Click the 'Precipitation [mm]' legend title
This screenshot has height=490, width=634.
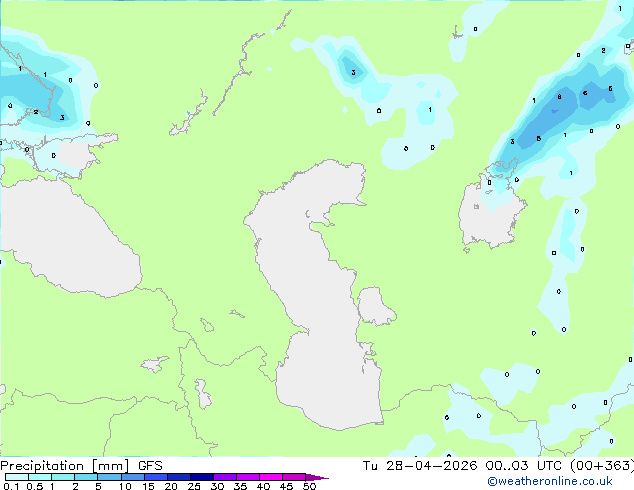pos(65,466)
